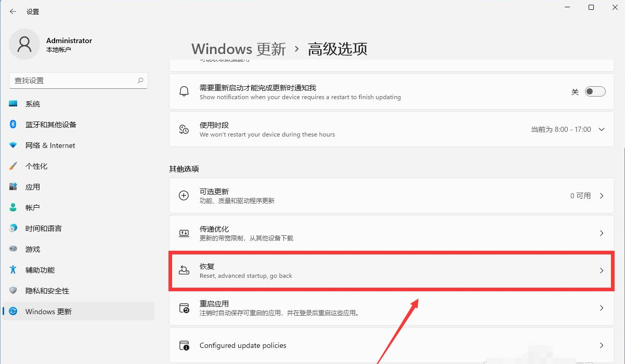Screen dimensions: 625x364
Task: Select 网络 & Internet in sidebar
Action: [x=79, y=145]
